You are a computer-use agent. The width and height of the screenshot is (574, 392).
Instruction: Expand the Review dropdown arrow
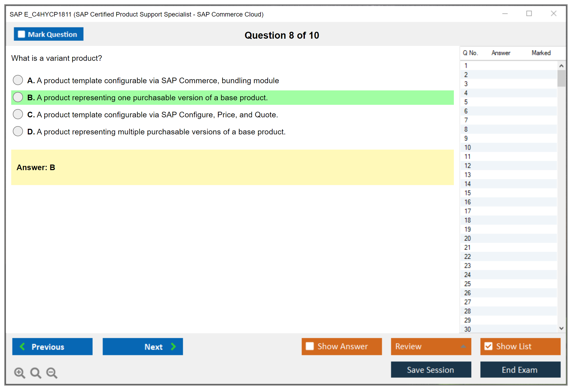(x=463, y=346)
